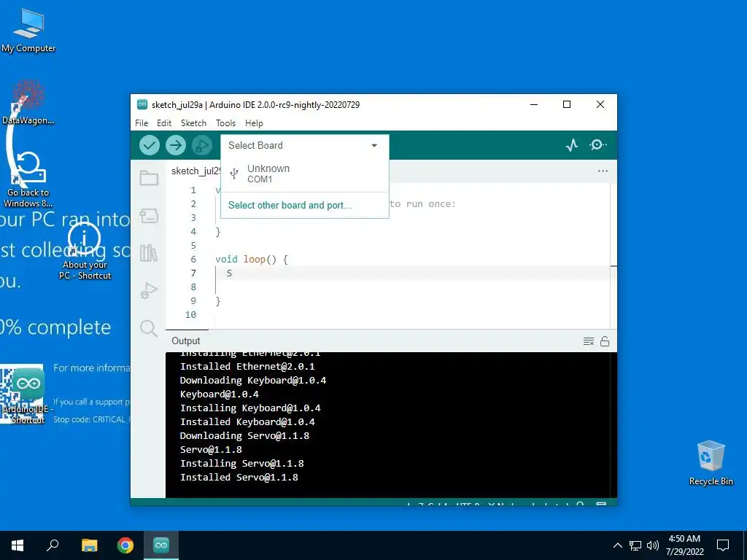The image size is (747, 560).
Task: Select the Go back to Windows 8 shortcut
Action: click(x=28, y=180)
